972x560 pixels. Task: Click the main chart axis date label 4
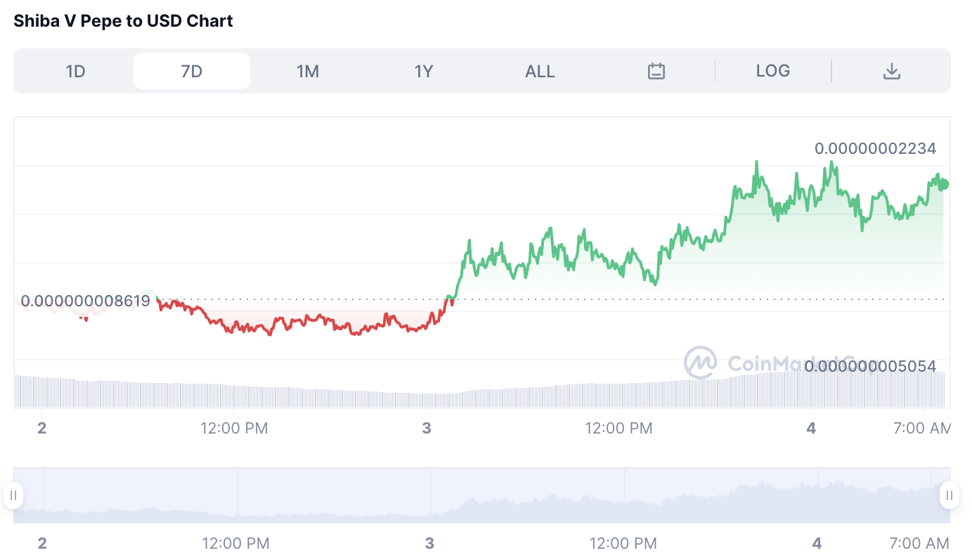(812, 428)
